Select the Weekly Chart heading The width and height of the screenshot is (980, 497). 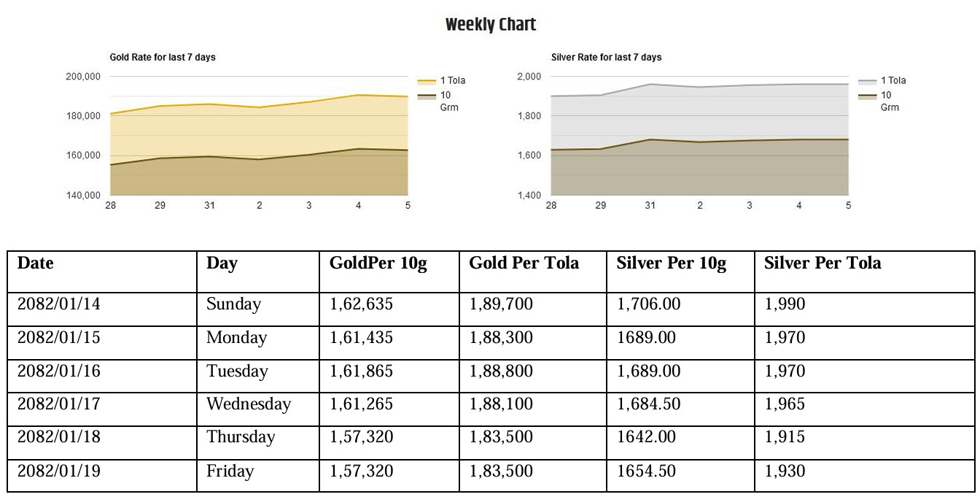(491, 25)
